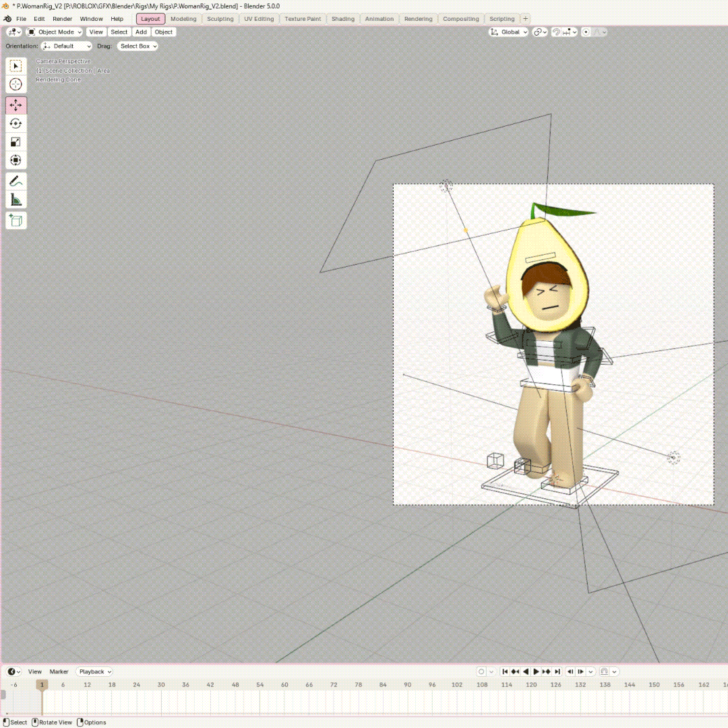Expand the snapping options dropdown
This screenshot has width=728, height=728.
pyautogui.click(x=570, y=32)
